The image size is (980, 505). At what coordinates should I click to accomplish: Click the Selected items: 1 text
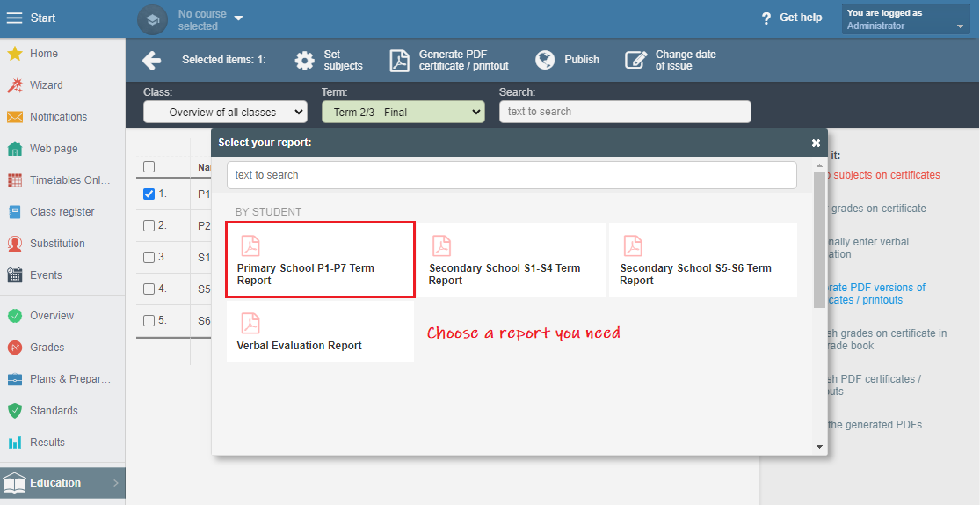coord(224,60)
